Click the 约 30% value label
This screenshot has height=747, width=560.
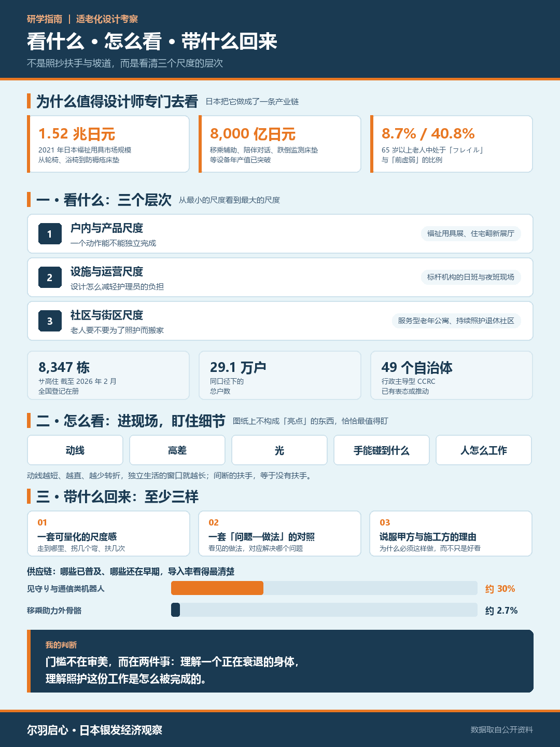coord(500,589)
